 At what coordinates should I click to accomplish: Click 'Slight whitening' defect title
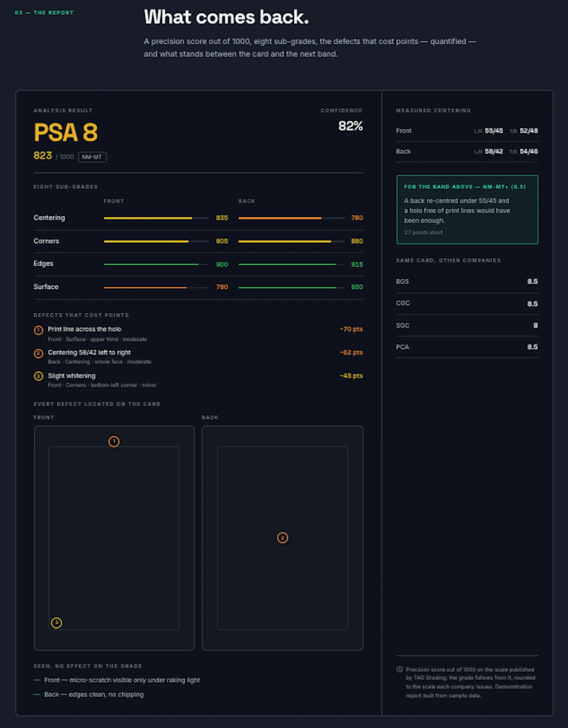click(72, 376)
